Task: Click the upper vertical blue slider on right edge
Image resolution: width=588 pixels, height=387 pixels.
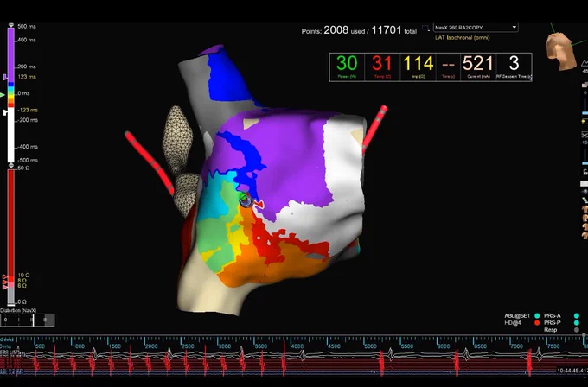Action: click(x=585, y=105)
